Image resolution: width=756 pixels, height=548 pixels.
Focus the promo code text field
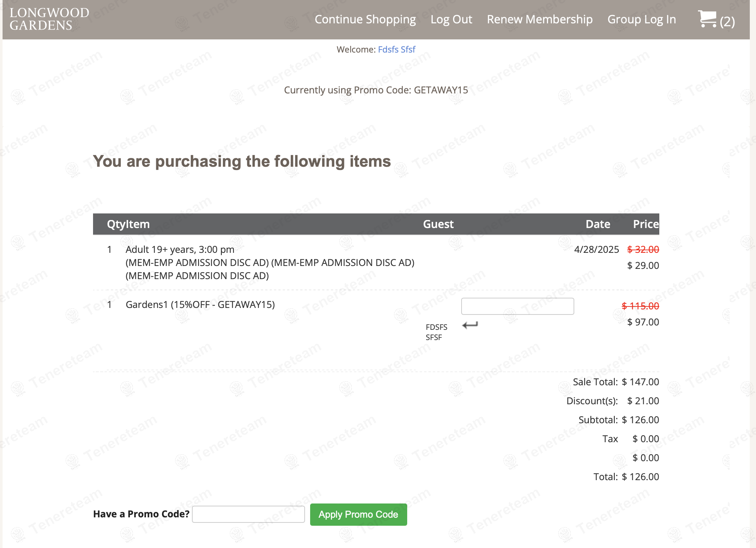click(x=248, y=514)
